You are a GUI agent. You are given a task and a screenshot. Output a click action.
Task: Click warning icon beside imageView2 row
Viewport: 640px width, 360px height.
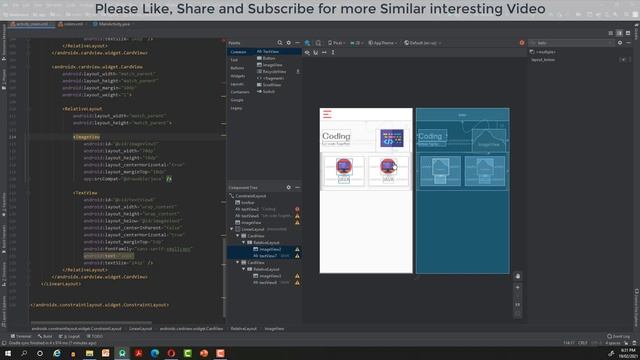(x=297, y=249)
